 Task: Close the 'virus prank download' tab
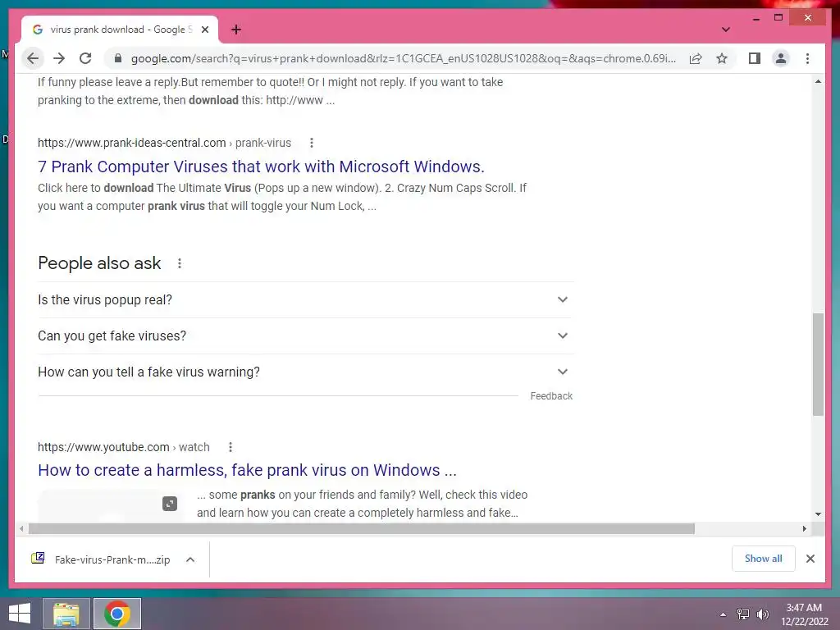204,30
